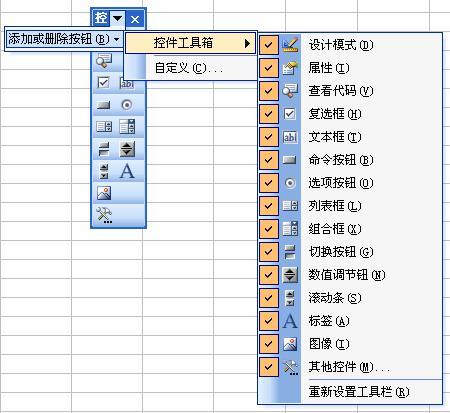This screenshot has height=413, width=450.
Task: Select the combo box tool in the toolbox
Action: pyautogui.click(x=127, y=127)
